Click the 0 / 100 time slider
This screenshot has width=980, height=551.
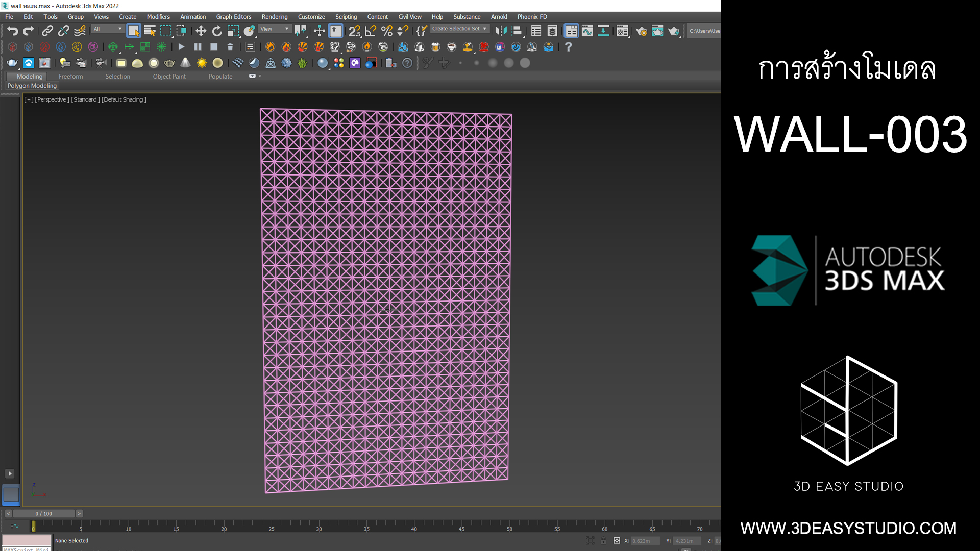(44, 514)
